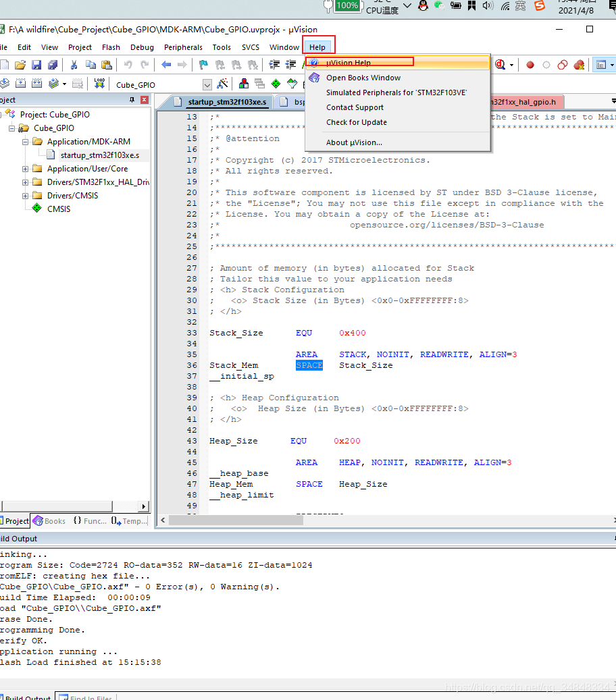616x700 pixels.
Task: Insert a breakpoint with red dot icon
Action: (530, 65)
